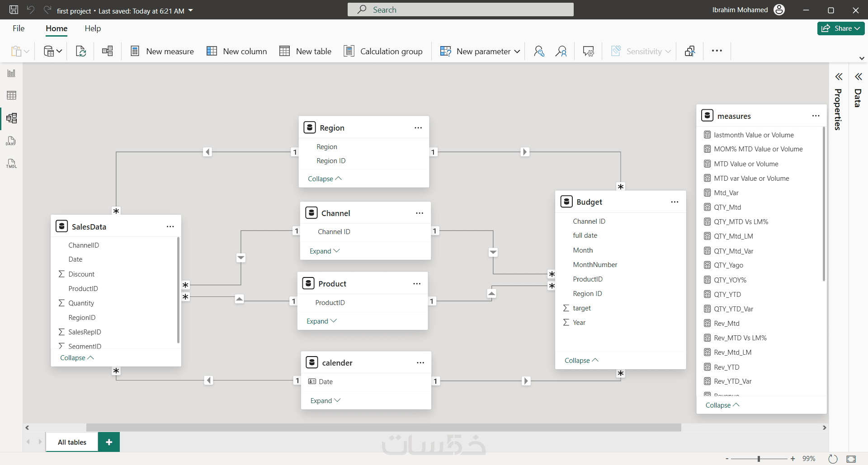Click the Manage relationships ribbon icon
This screenshot has height=465, width=868.
point(108,51)
